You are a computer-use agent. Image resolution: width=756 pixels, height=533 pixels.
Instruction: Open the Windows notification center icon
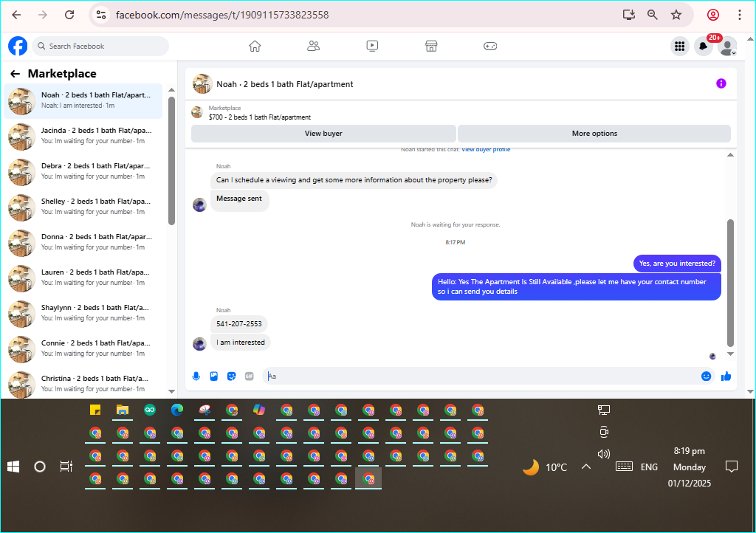pos(732,467)
